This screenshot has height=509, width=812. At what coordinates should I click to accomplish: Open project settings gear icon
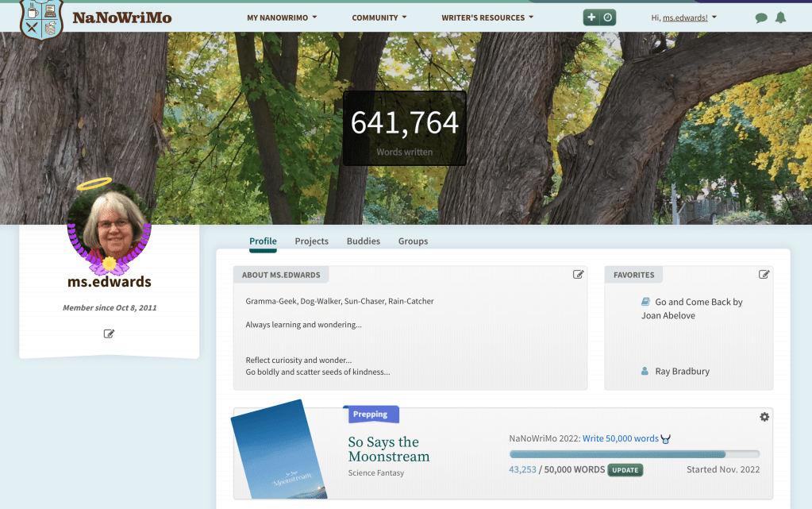point(764,417)
